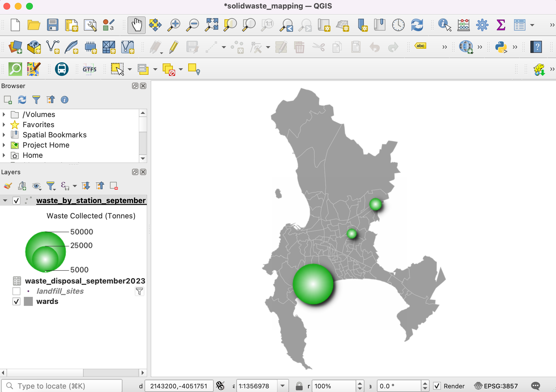Select Project Home in Browser tree

[x=46, y=145]
